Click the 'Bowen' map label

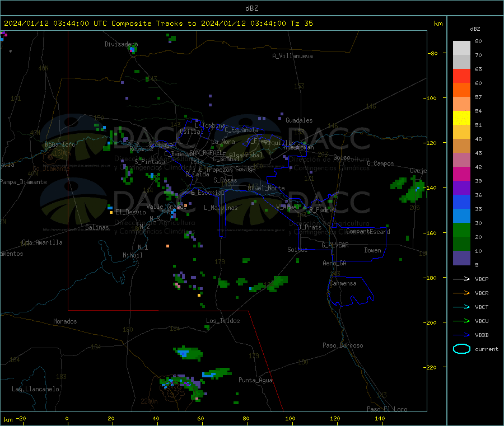[x=372, y=250]
